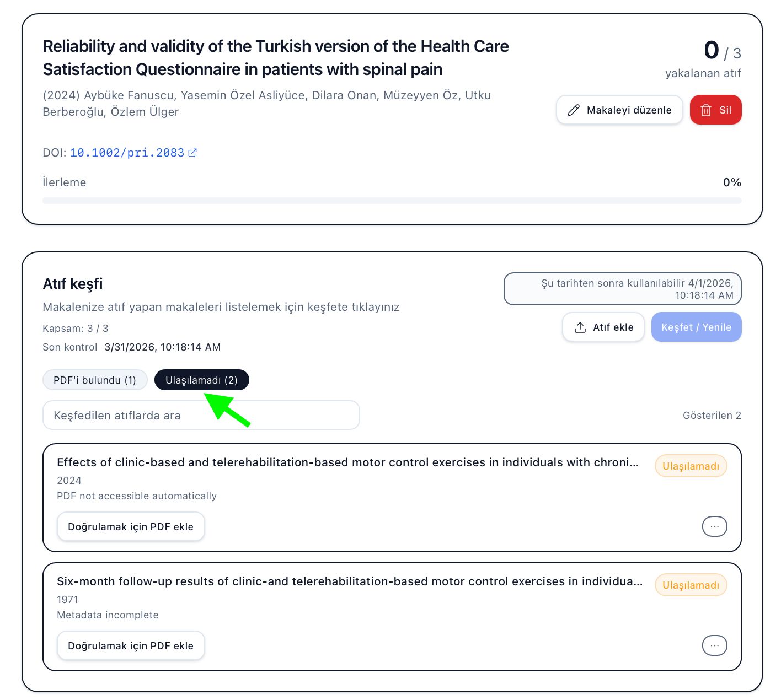Open the "Six-month follow-up results" citation title
The image size is (781, 700).
349,581
